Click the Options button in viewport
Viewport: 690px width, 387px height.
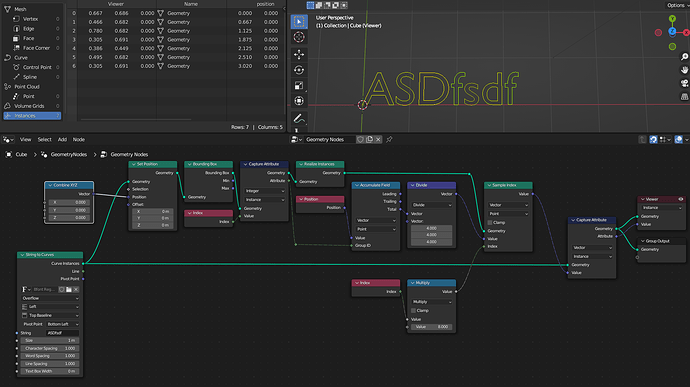[x=676, y=5]
